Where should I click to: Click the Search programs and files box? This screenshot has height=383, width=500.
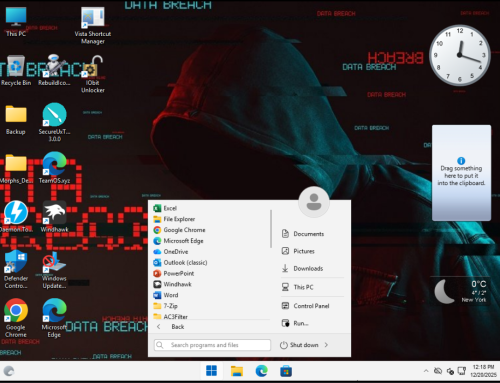tap(212, 345)
